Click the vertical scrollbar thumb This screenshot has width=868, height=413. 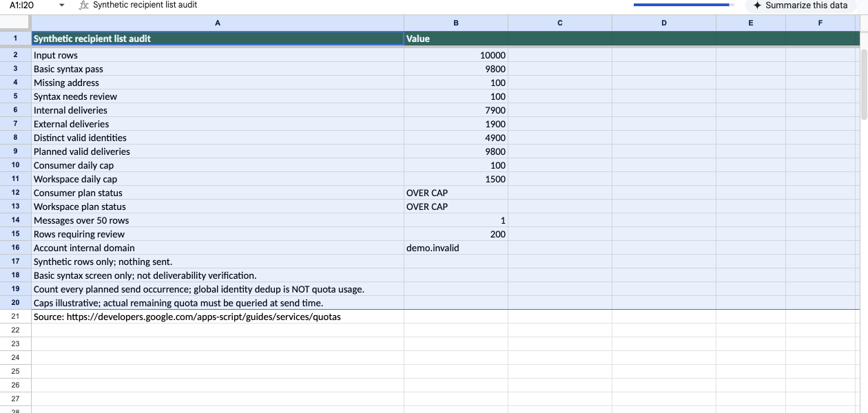[x=864, y=85]
